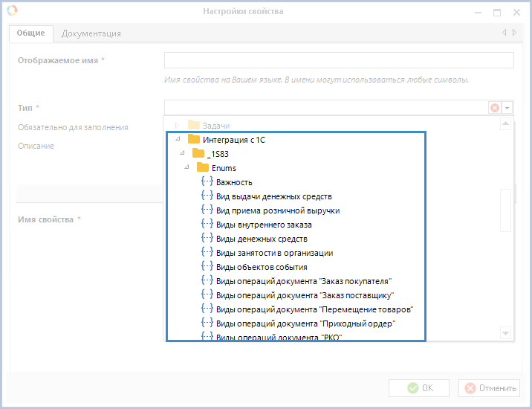Screen dimensions: 532x409
Task: Expand the Задачи tree node
Action: click(x=177, y=126)
